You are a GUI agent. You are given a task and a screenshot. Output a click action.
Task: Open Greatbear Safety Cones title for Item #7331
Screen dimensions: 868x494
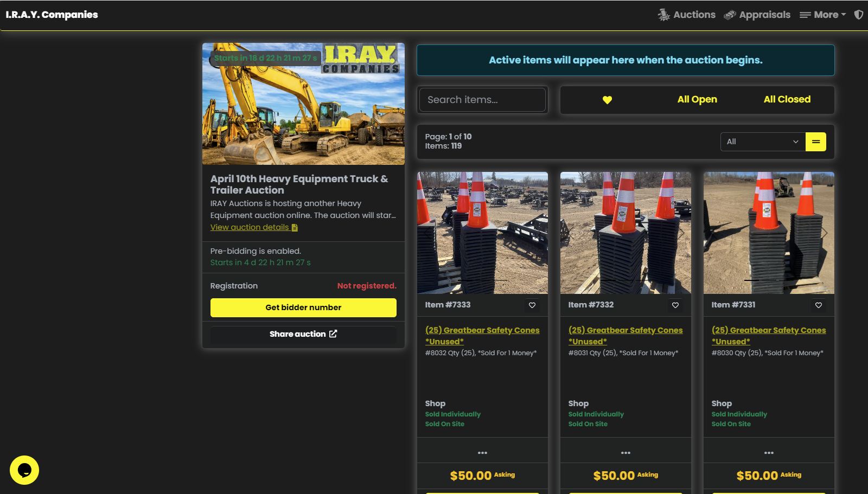769,336
